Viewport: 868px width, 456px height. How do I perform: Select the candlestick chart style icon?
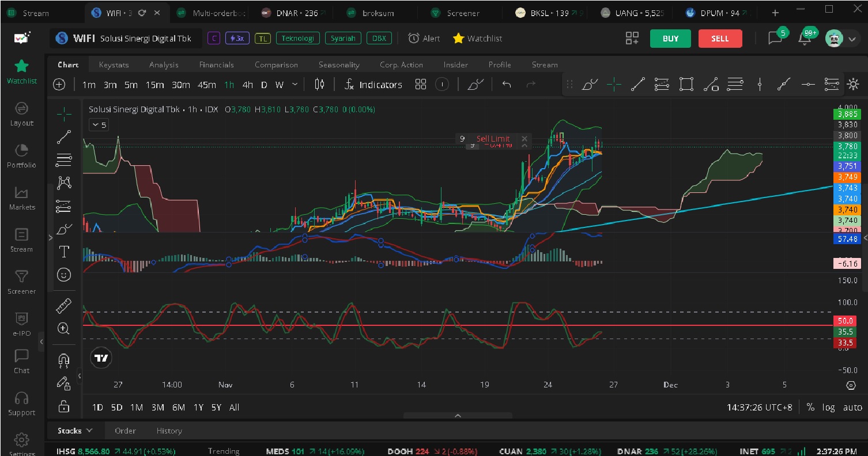click(319, 85)
